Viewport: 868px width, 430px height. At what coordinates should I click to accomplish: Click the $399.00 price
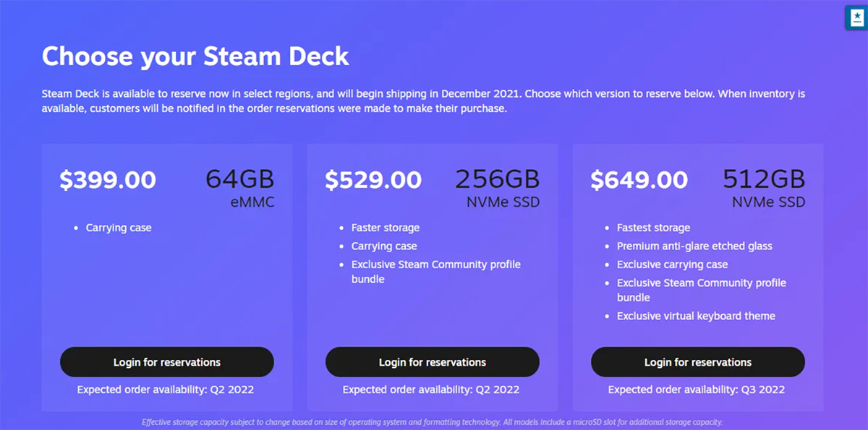click(x=108, y=180)
